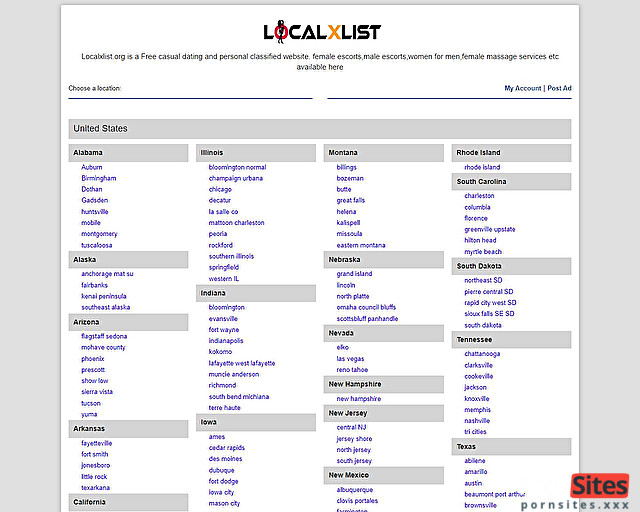
Task: Click the yuma link
Action: click(89, 414)
